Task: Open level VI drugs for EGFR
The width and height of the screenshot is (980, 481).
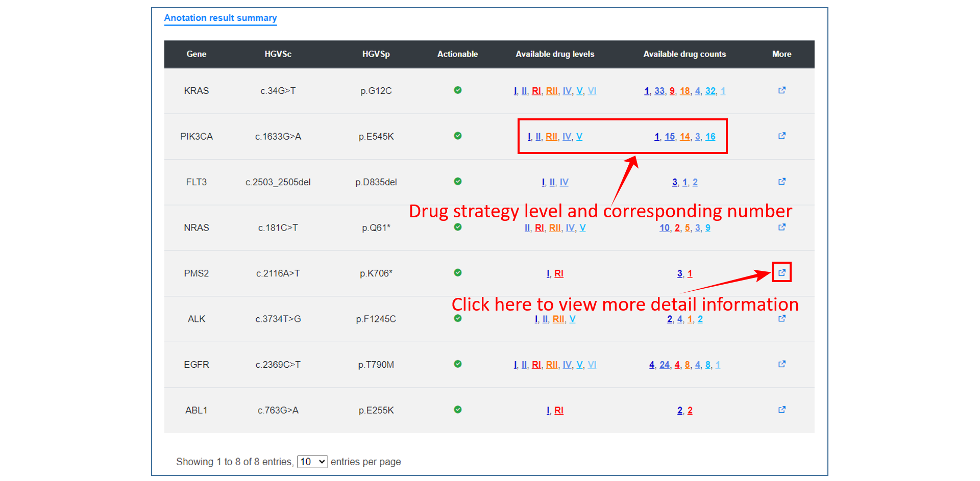Action: click(x=592, y=365)
